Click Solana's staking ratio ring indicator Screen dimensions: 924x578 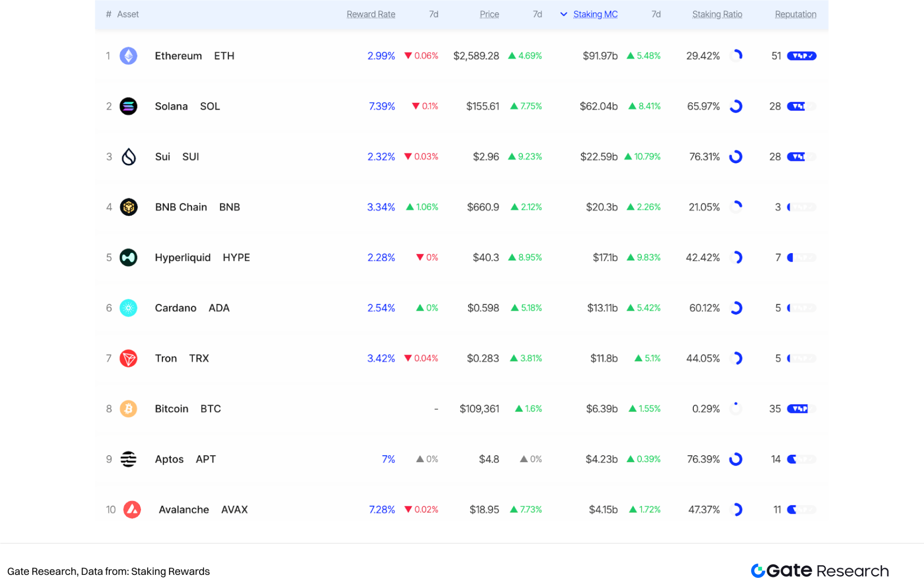[x=736, y=106]
